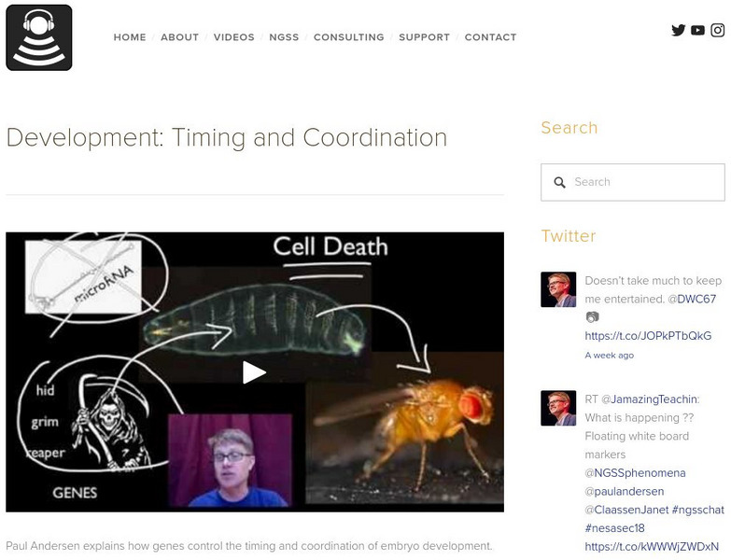Open the CONTACT menu item
Image resolution: width=731 pixels, height=560 pixels.
pyautogui.click(x=490, y=37)
